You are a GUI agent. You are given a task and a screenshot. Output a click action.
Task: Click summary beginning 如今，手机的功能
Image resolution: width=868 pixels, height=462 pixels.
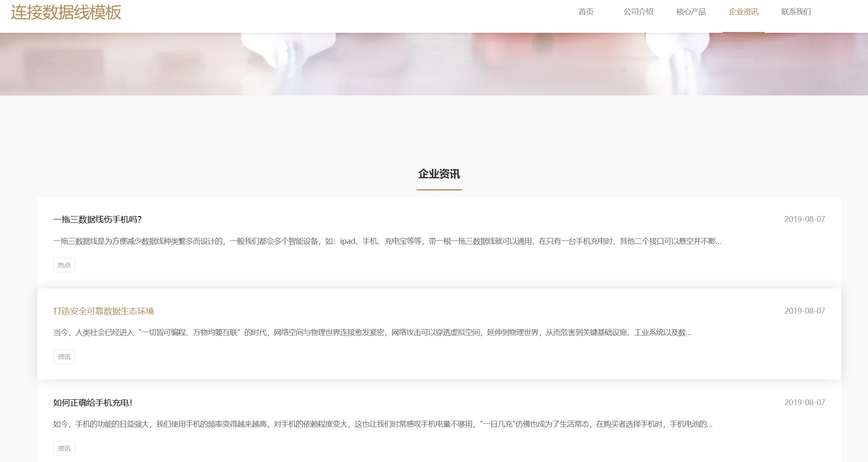382,424
